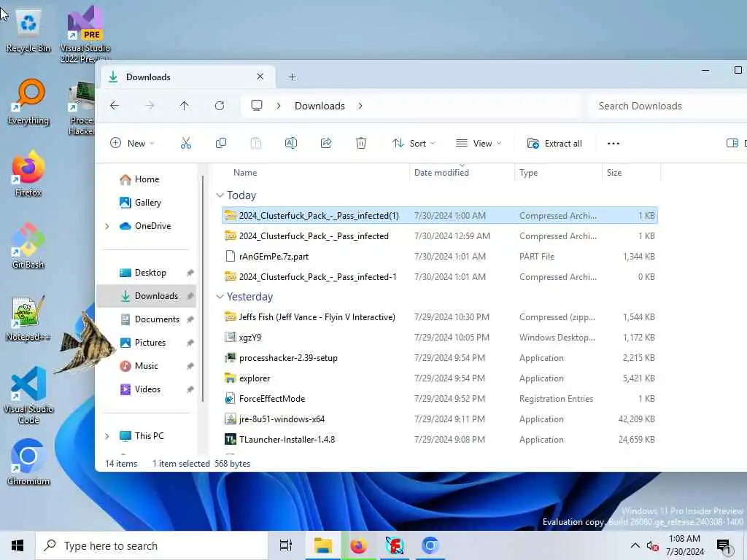Select the Visual Studio Code desktop shortcut
The width and height of the screenshot is (747, 560).
(x=28, y=395)
